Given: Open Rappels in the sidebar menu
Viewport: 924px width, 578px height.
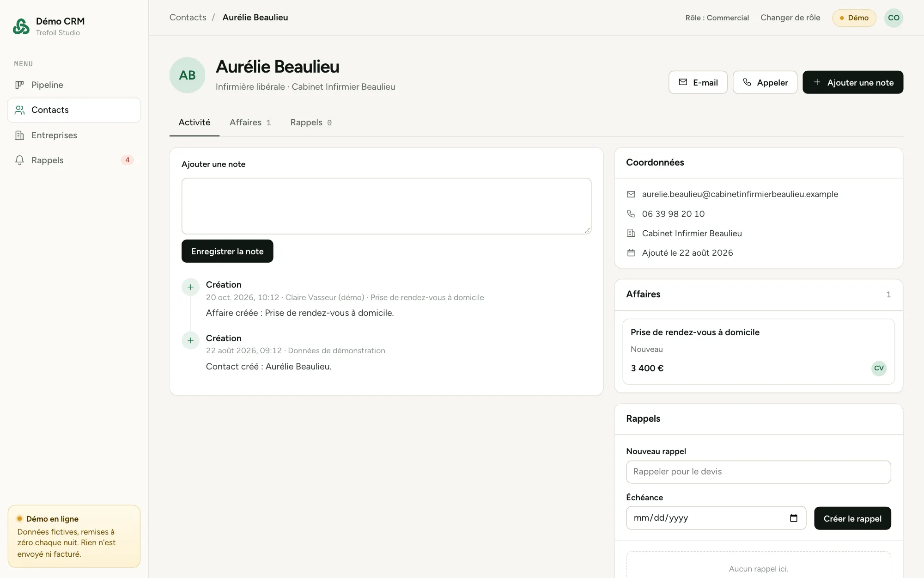Looking at the screenshot, I should 74,160.
